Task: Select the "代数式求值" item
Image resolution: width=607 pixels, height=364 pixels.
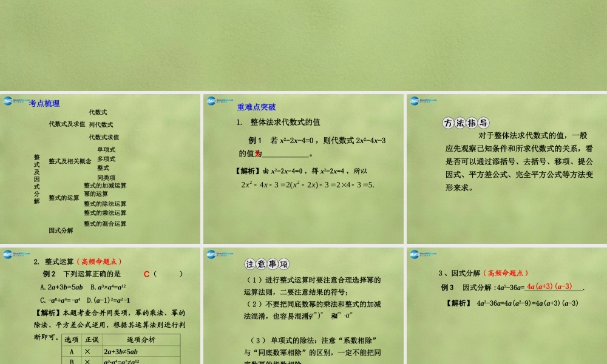Action: (104, 137)
